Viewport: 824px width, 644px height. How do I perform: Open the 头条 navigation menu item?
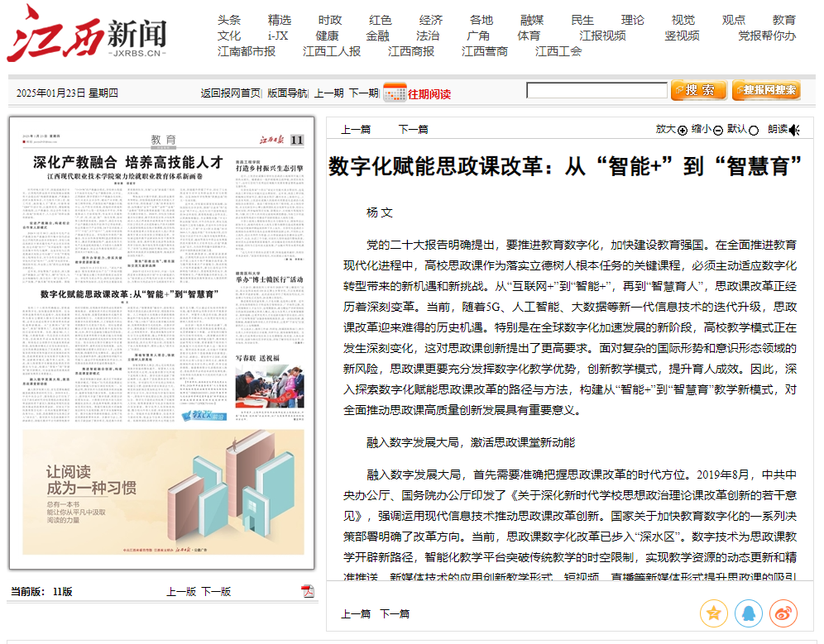point(229,20)
